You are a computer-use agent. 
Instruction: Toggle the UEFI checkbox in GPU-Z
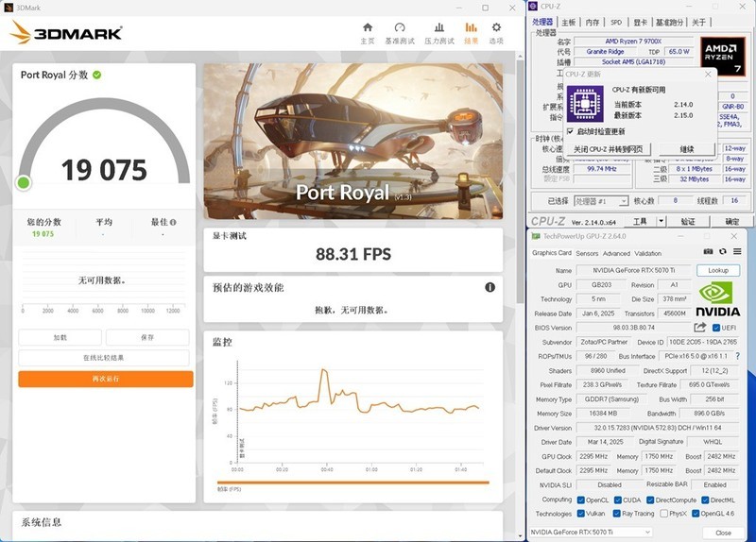point(716,328)
